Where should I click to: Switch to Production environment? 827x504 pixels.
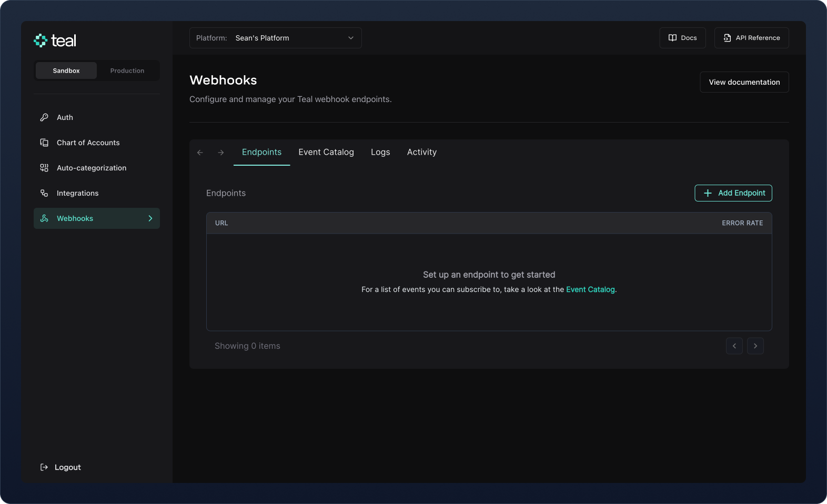(x=127, y=70)
